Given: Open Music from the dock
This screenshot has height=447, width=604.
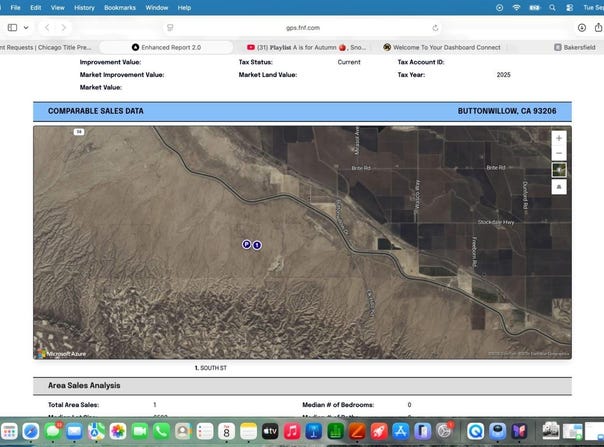Looking at the screenshot, I should click(292, 431).
